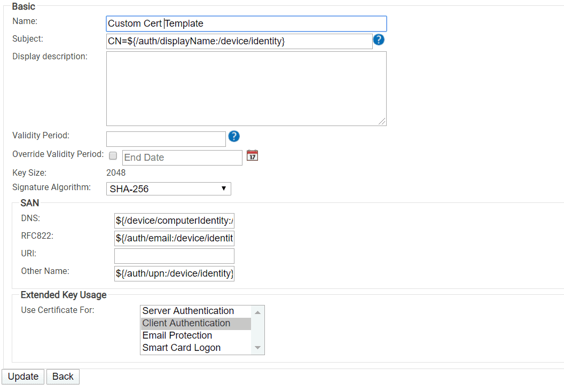Click the help icon next to Subject
564x392 pixels.
pos(379,40)
